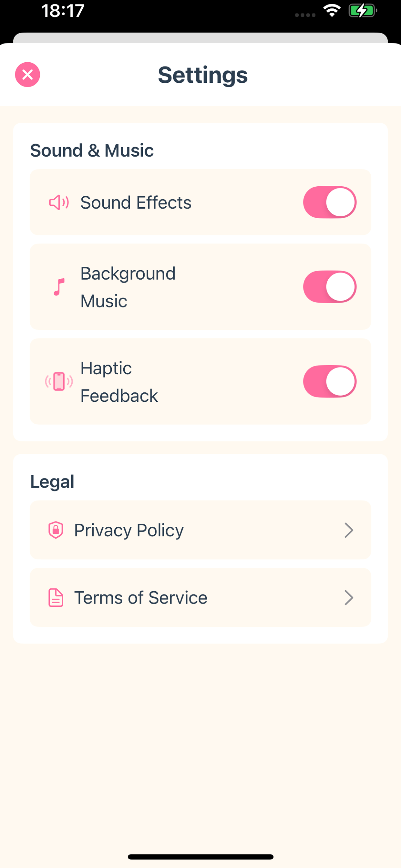The width and height of the screenshot is (401, 868).
Task: Expand Privacy Policy using its chevron arrow
Action: click(349, 530)
